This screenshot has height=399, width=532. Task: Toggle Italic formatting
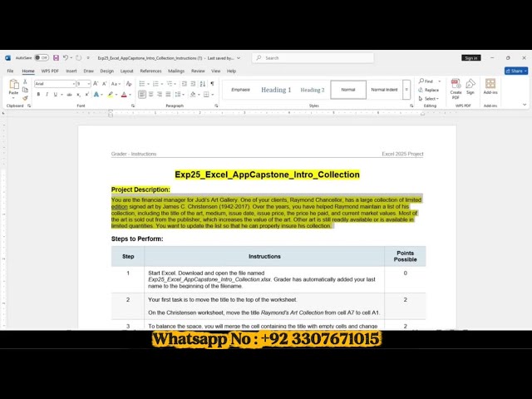(x=47, y=94)
